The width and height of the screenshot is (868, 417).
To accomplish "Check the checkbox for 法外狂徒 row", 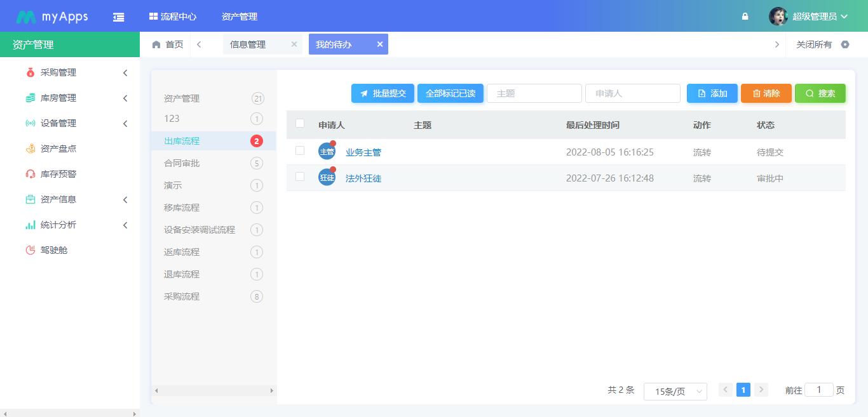I will coord(300,178).
